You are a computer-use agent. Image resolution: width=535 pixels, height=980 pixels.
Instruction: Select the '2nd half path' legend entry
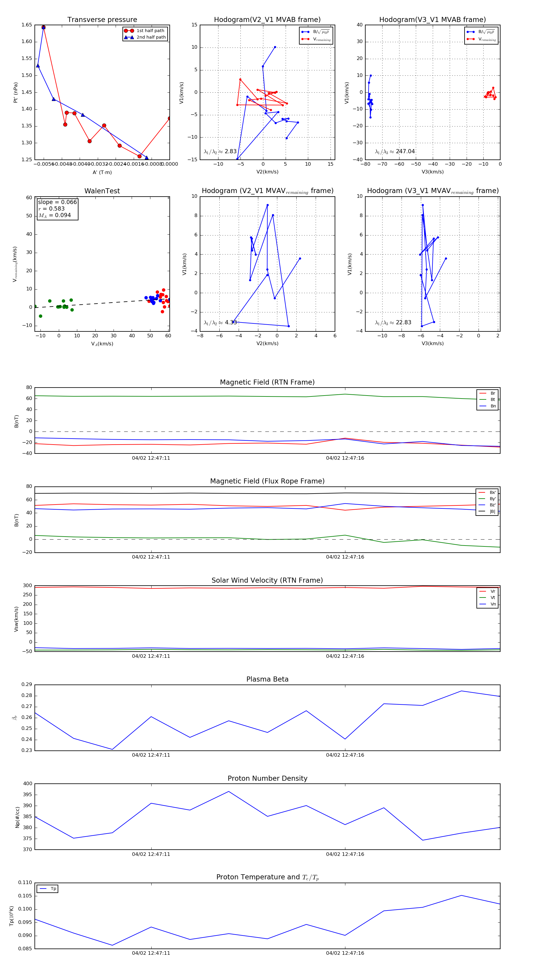[145, 37]
